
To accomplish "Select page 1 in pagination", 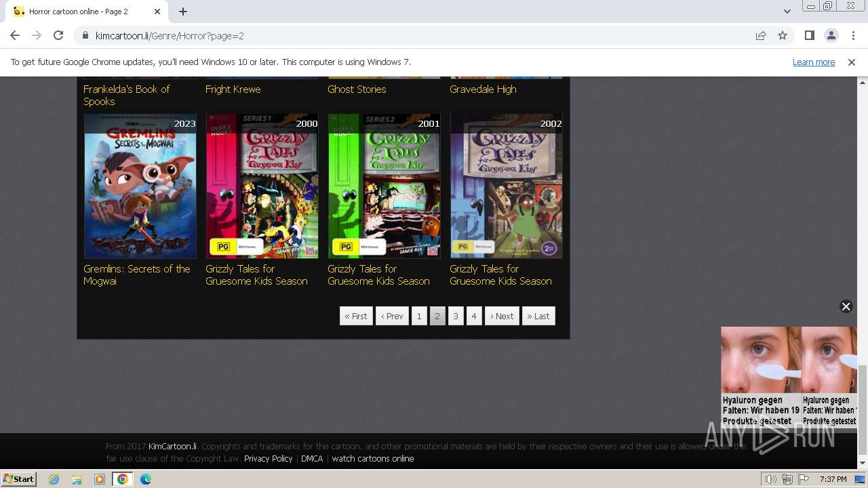I will 419,316.
